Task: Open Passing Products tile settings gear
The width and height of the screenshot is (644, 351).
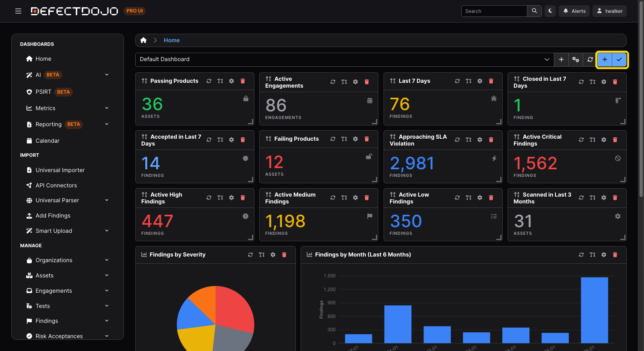Action: coord(231,81)
